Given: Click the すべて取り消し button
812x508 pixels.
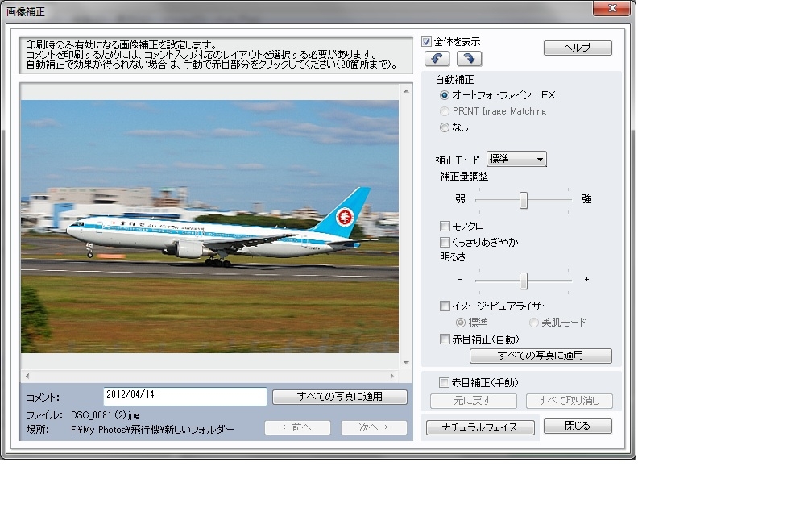Looking at the screenshot, I should [569, 401].
